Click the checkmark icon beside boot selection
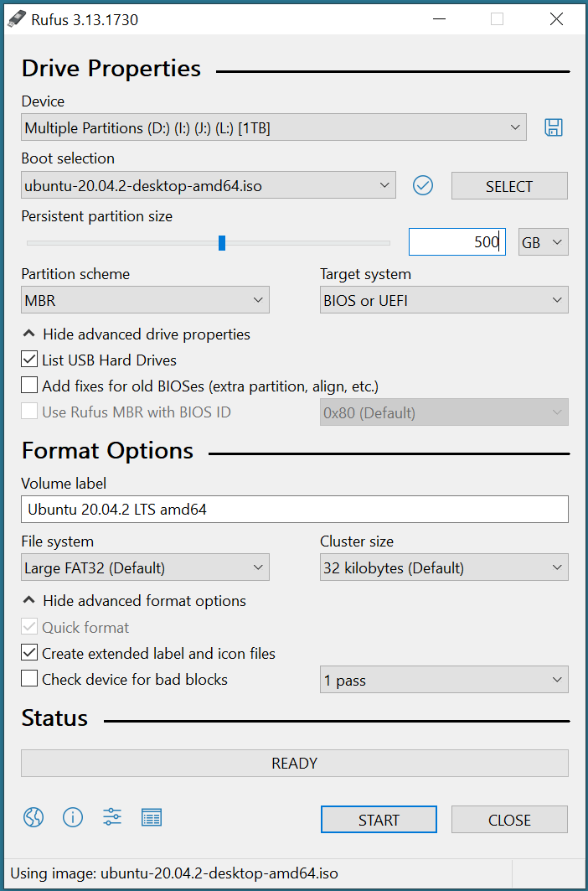588x891 pixels. point(422,185)
